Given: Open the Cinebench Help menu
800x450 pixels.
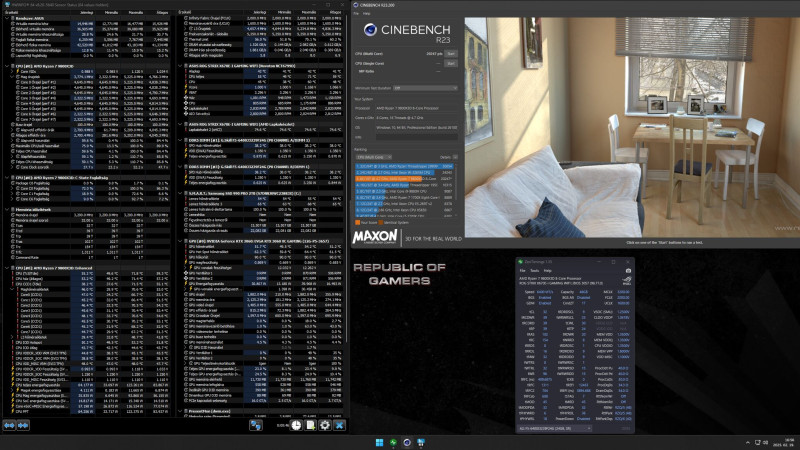Looking at the screenshot, I should coord(366,13).
